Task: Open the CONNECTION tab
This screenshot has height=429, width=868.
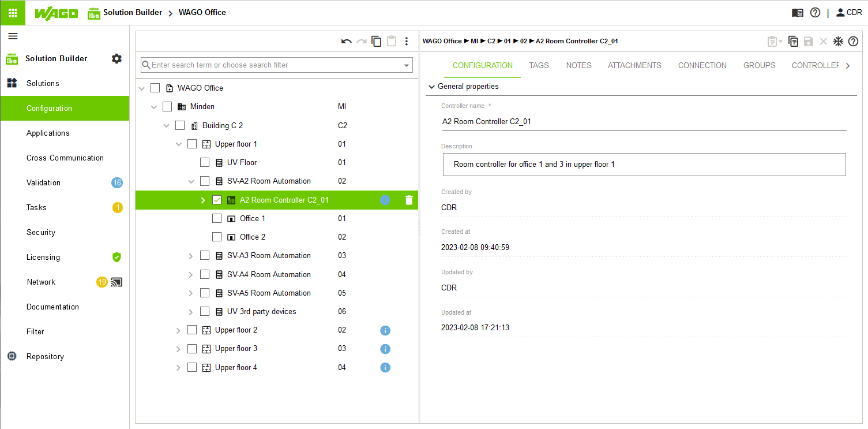Action: 702,65
